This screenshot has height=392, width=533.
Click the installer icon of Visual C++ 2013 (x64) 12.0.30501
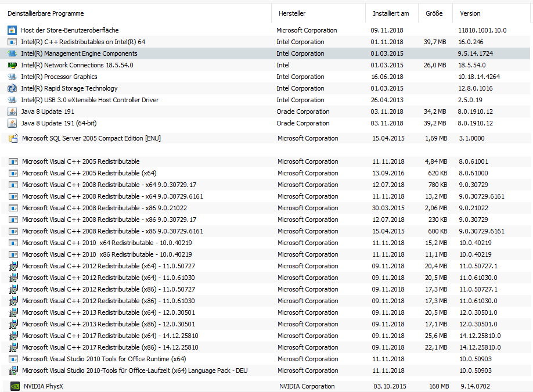13,313
